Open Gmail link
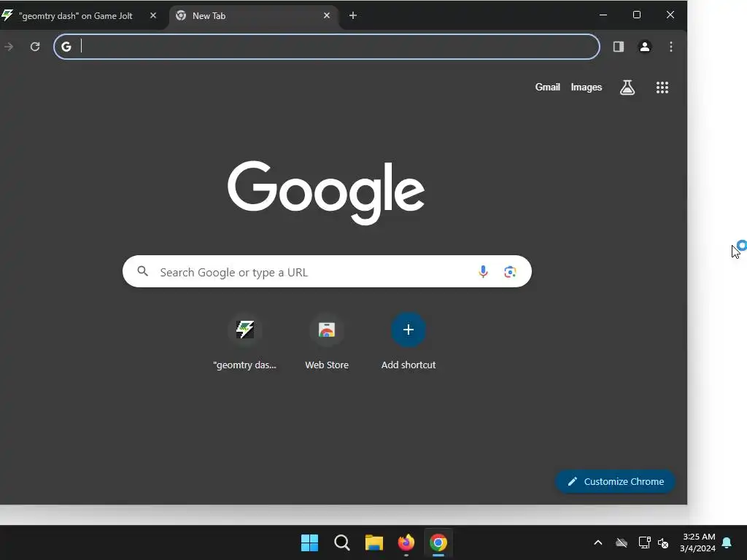Screen dimensions: 747x560 coord(547,87)
